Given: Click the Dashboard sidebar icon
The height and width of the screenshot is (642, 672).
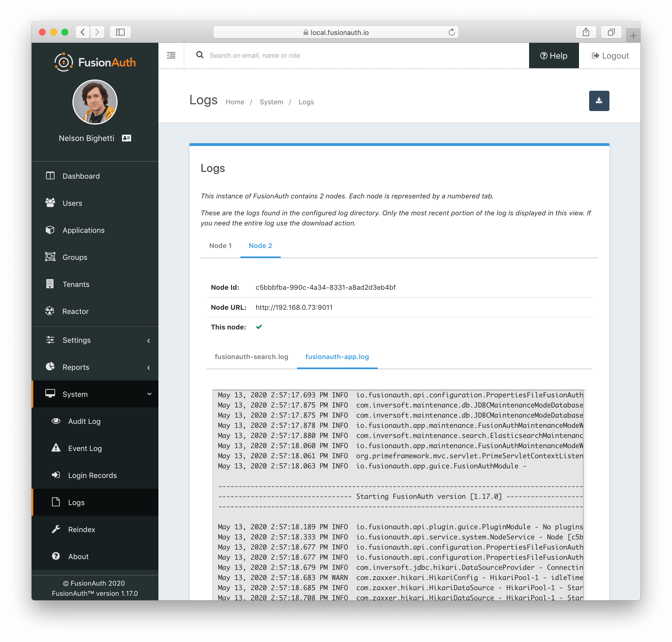Looking at the screenshot, I should 50,176.
